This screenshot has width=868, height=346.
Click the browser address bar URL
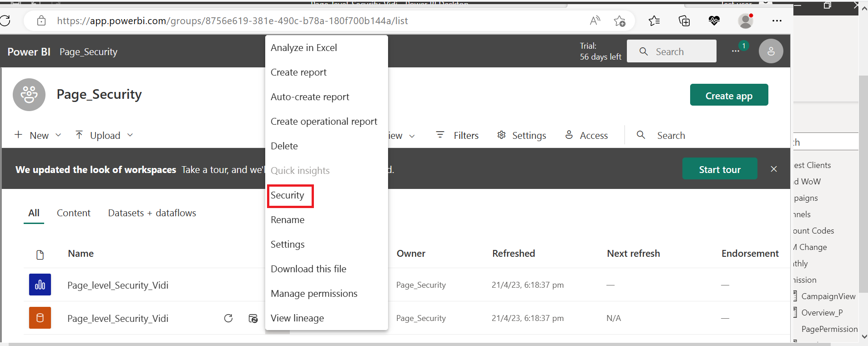232,20
